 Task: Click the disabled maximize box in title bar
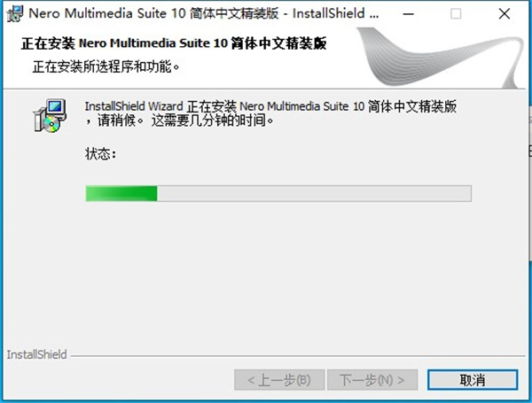coord(456,14)
